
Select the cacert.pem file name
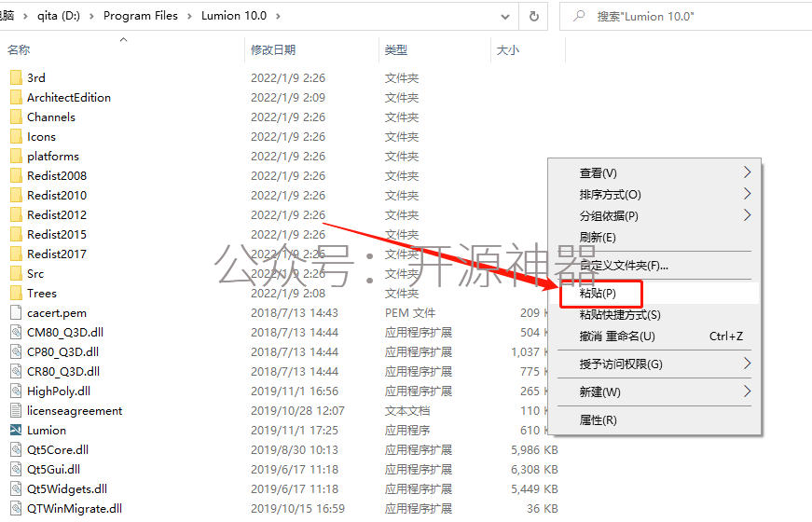click(x=57, y=313)
